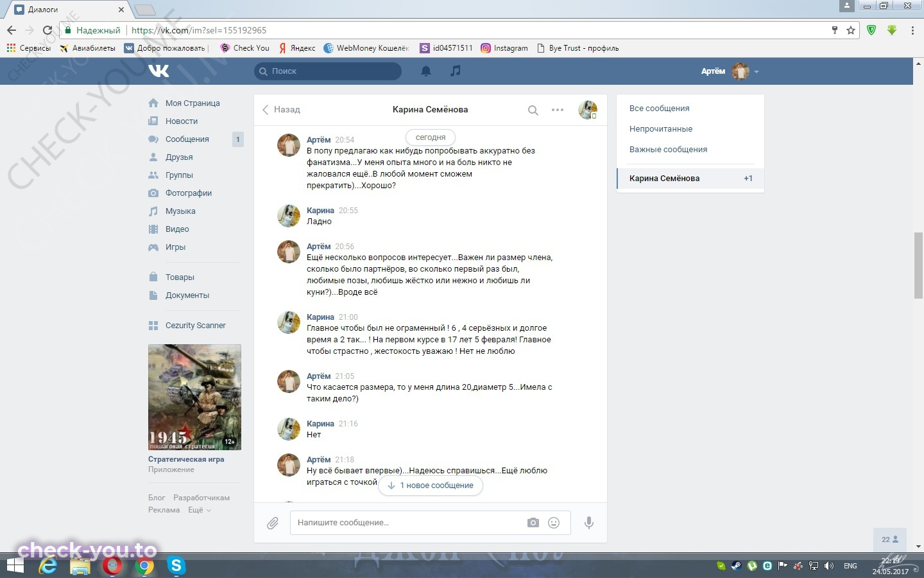Open Документы in left menu
This screenshot has height=578, width=924.
click(x=187, y=295)
